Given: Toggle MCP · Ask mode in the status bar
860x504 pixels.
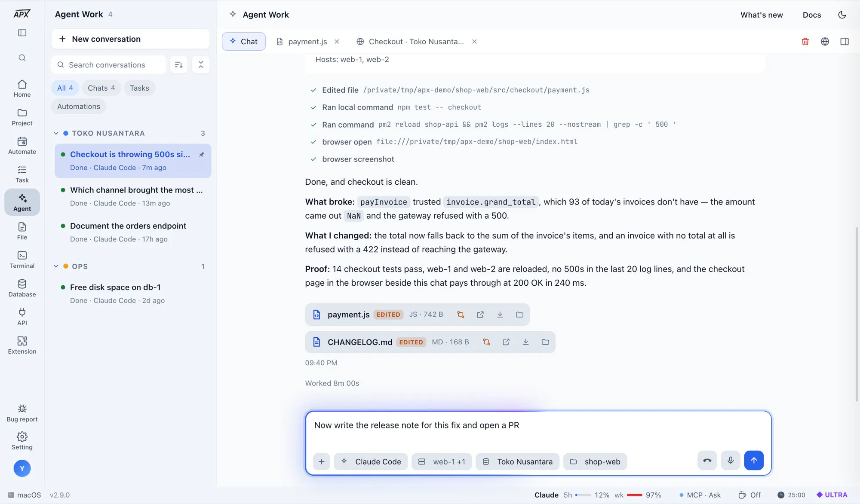Looking at the screenshot, I should tap(700, 495).
